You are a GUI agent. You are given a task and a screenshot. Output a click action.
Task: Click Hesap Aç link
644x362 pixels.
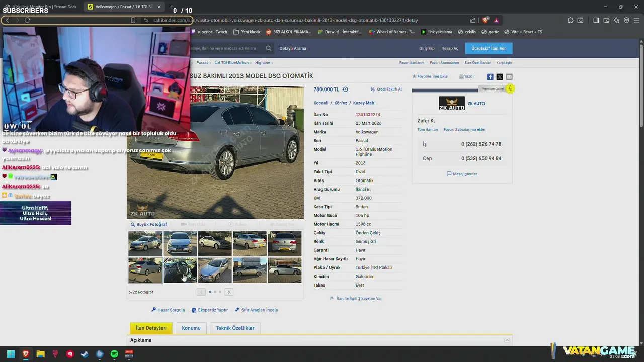point(450,48)
